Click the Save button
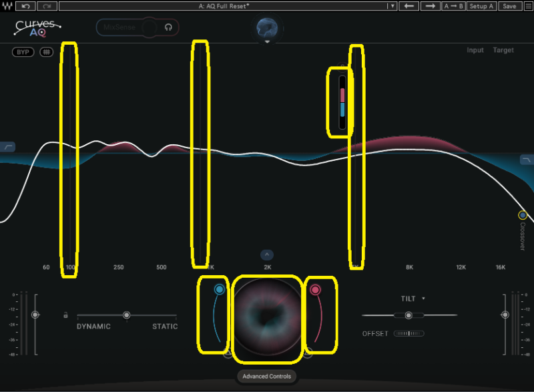Screen dimensions: 534x392 509,6
